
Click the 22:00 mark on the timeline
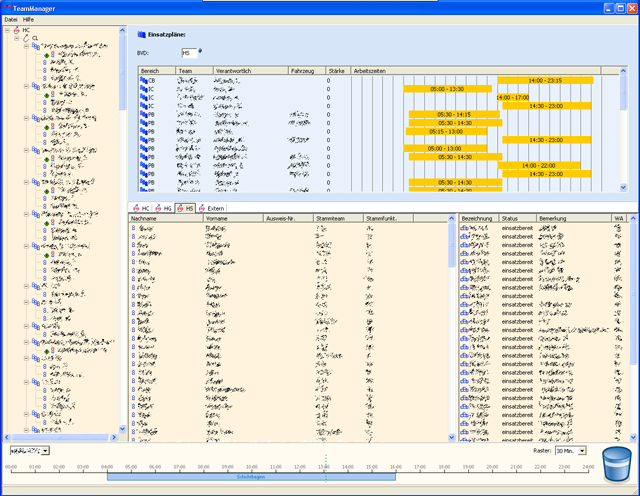coord(540,467)
